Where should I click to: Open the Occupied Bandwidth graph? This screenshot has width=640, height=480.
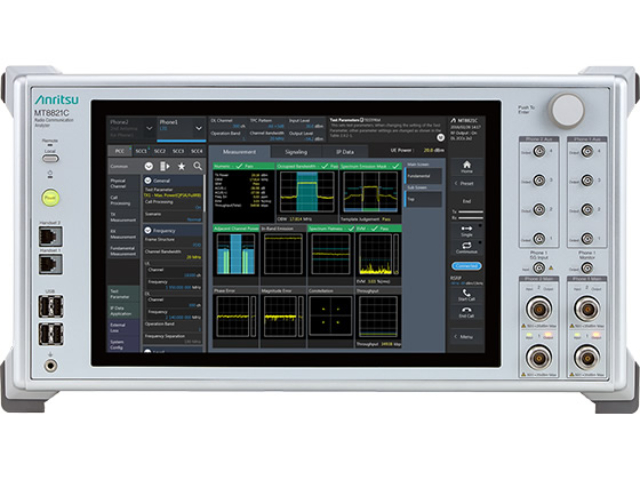pyautogui.click(x=307, y=193)
